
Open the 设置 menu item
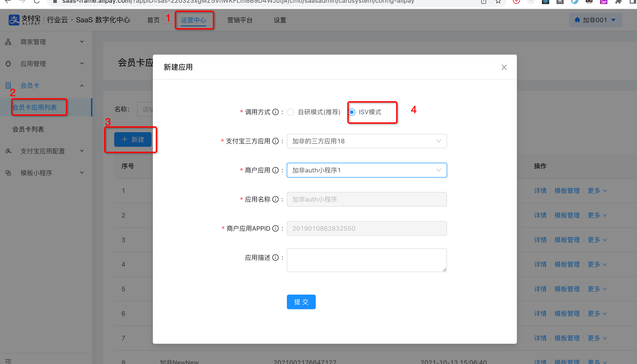pos(280,20)
